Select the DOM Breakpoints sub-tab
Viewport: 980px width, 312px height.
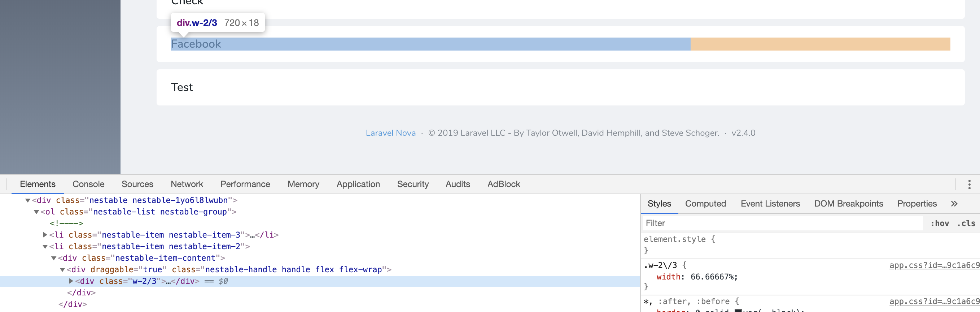[x=848, y=204]
